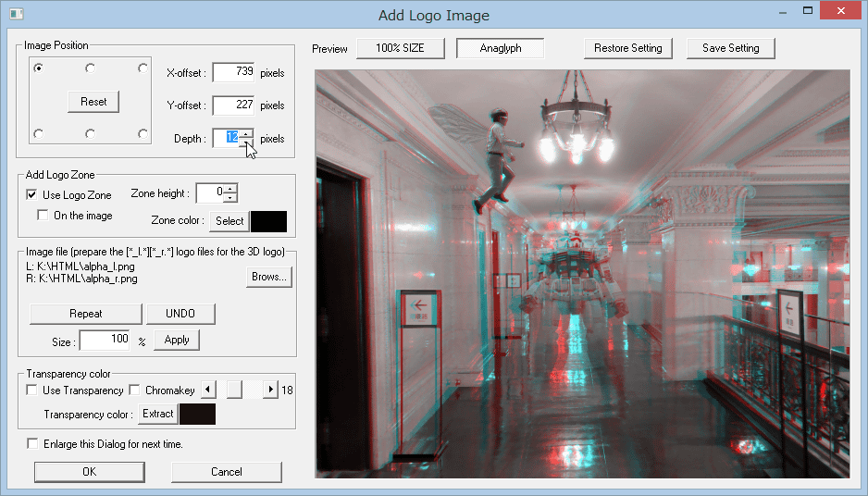Click the L: K:\HTML\alpha_l.png file path
Screen dimensions: 868x496
[x=81, y=267]
